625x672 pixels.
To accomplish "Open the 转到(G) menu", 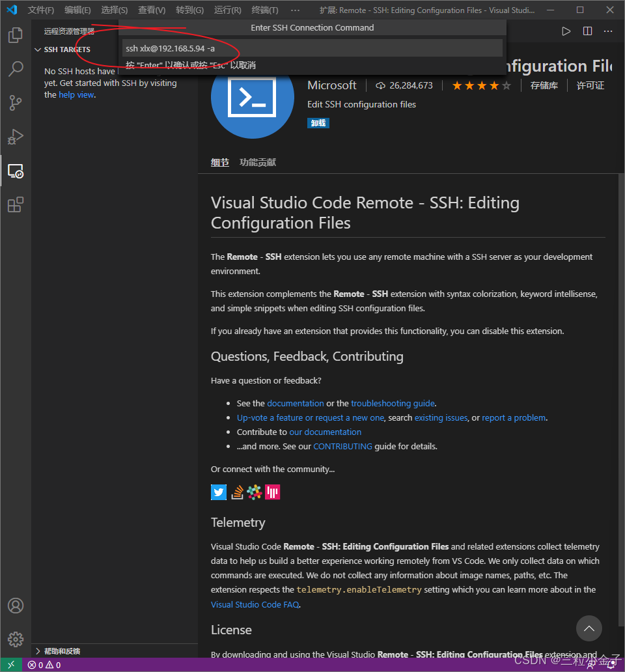I will [x=189, y=10].
